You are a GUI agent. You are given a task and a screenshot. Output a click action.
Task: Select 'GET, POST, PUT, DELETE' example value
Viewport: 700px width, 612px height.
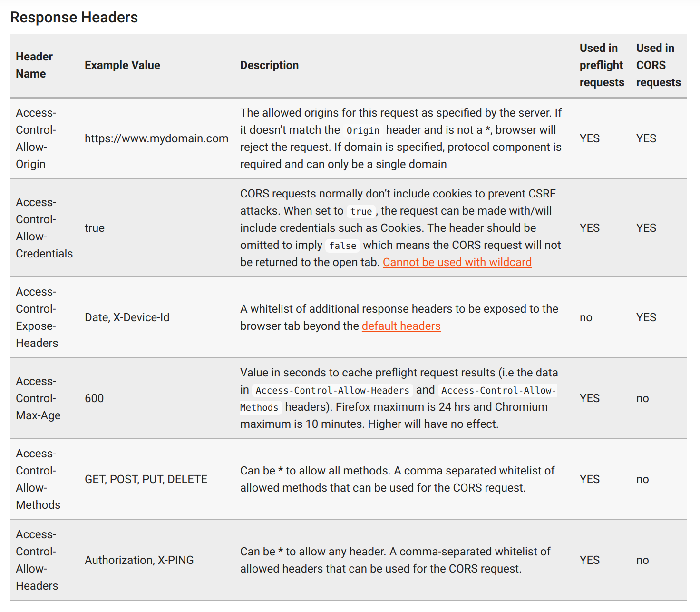[x=146, y=479]
